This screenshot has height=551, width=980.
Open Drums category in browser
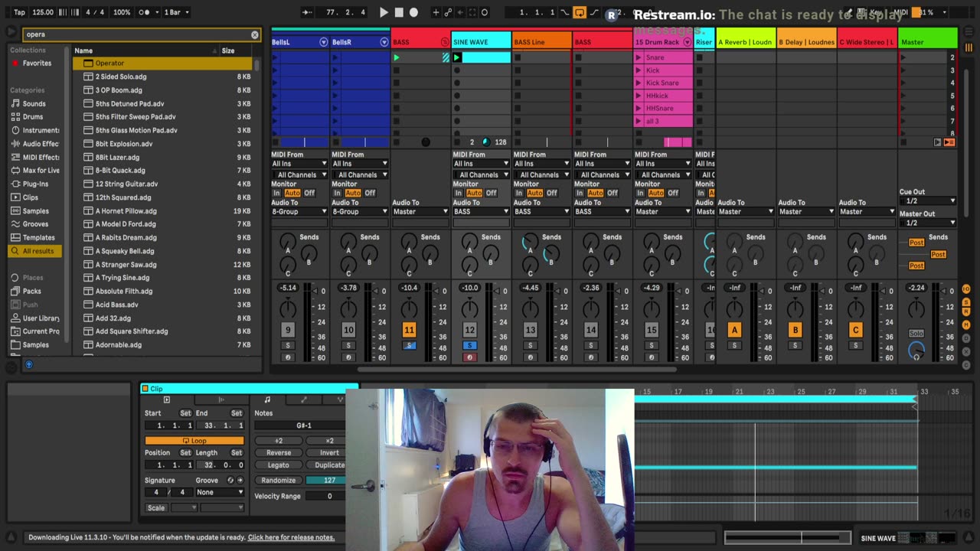33,117
